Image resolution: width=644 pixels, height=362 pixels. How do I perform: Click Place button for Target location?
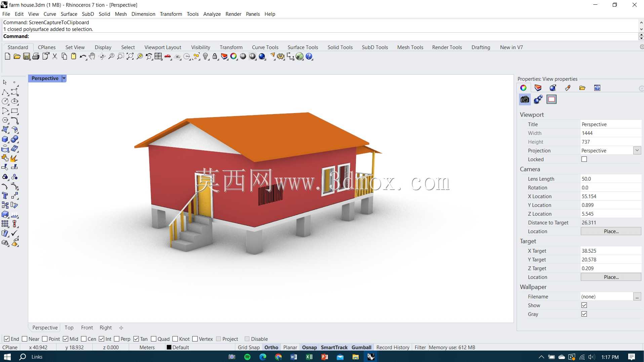[x=611, y=277]
